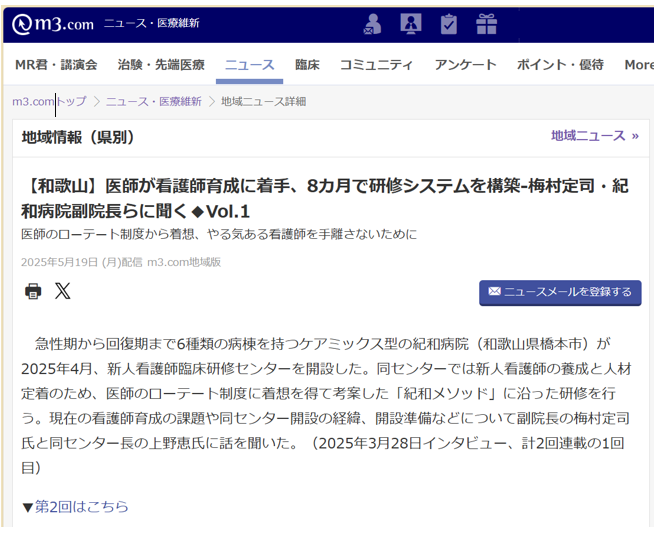The image size is (661, 541).
Task: Click subtitle 医師のローテート制度から着想
Action: (x=219, y=234)
